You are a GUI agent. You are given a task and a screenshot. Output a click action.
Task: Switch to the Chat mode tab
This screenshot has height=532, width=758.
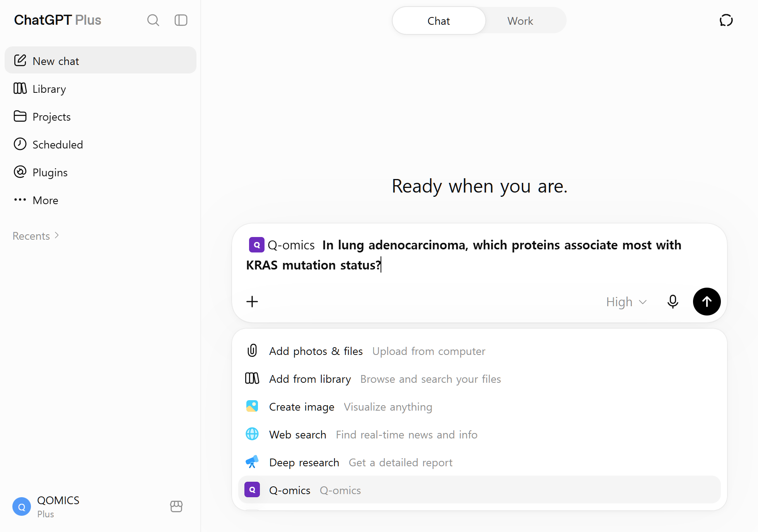tap(439, 21)
